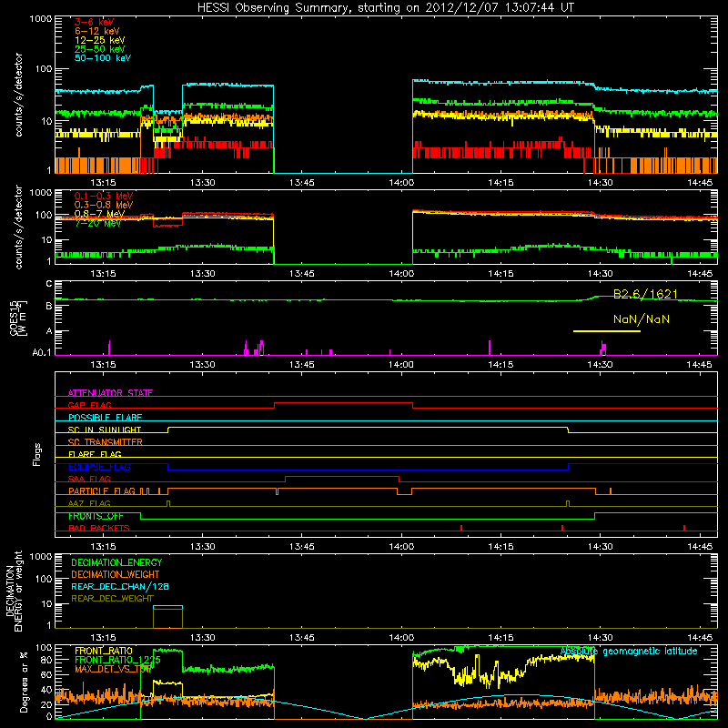Click the DECIMATION_ENERGY legend label
The height and width of the screenshot is (728, 728).
coord(116,562)
